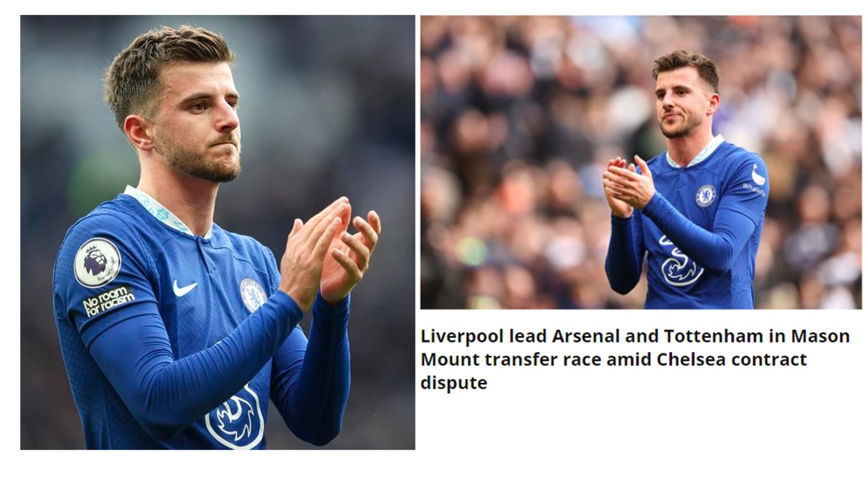Click the Chelsea crest in left photo
Screen dimensions: 868x488
coord(253,295)
